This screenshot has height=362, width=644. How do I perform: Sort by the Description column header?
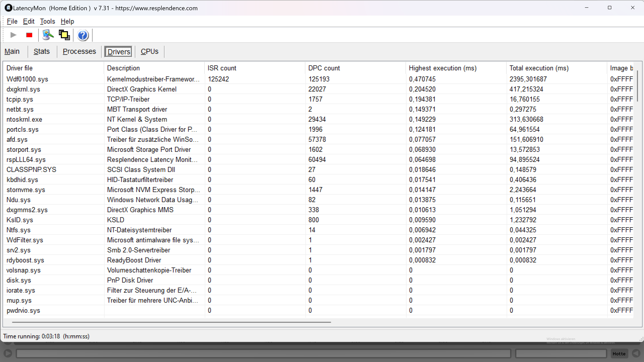point(154,68)
